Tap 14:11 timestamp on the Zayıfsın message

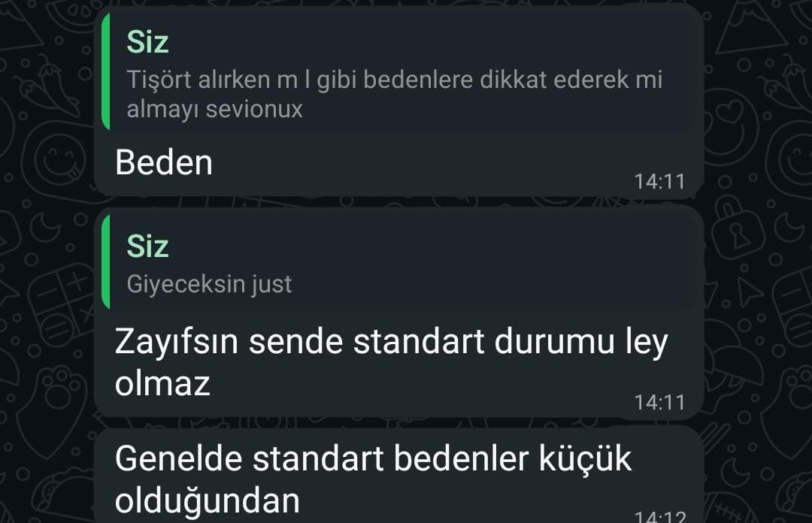[x=660, y=402]
